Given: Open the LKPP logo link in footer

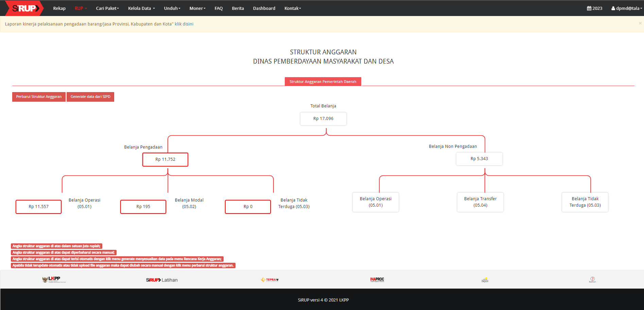Looking at the screenshot, I should pyautogui.click(x=54, y=279).
